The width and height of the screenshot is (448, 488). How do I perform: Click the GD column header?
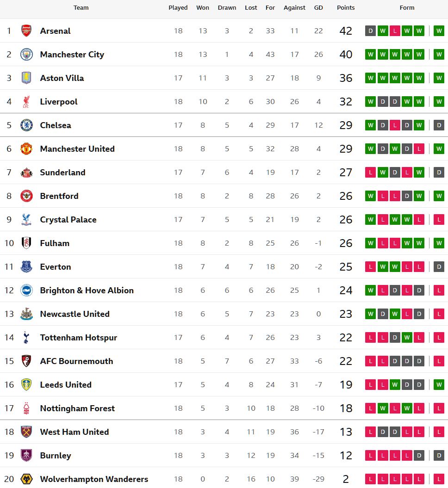click(318, 8)
